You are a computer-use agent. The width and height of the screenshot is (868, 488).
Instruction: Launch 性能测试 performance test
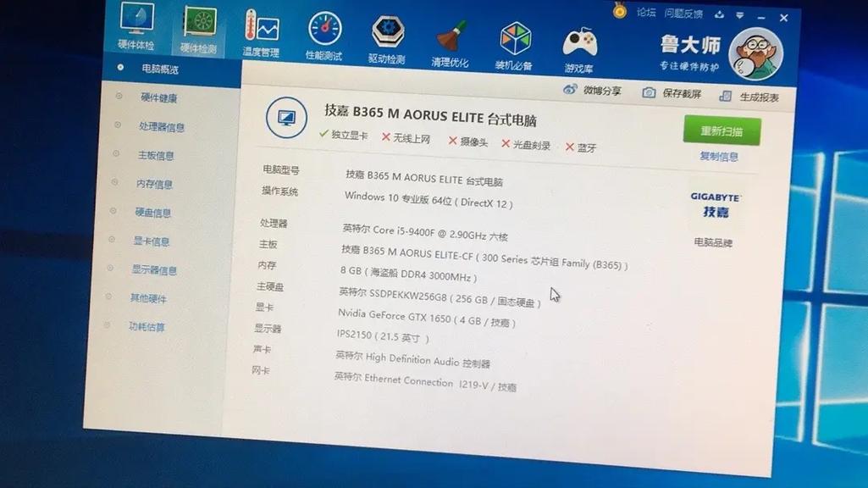(324, 36)
